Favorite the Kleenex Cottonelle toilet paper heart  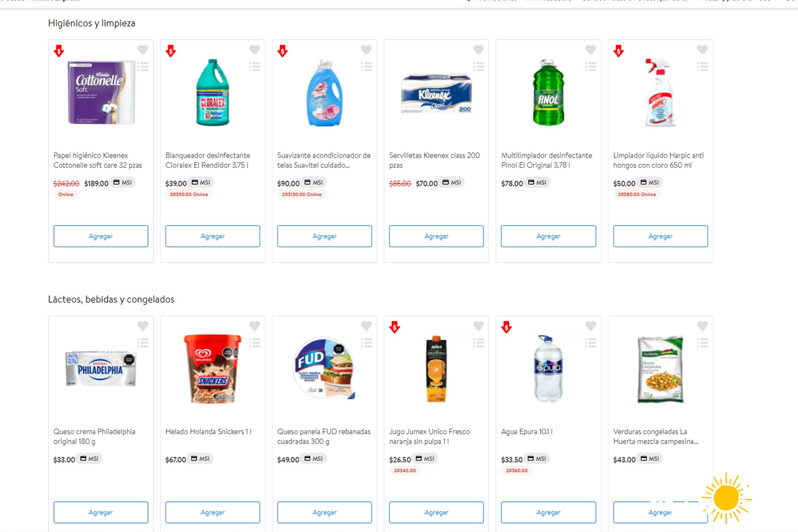click(143, 50)
